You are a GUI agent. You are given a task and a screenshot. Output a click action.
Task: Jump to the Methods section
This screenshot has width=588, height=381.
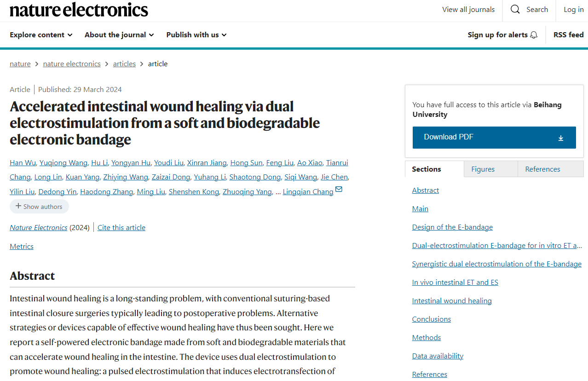coord(427,338)
